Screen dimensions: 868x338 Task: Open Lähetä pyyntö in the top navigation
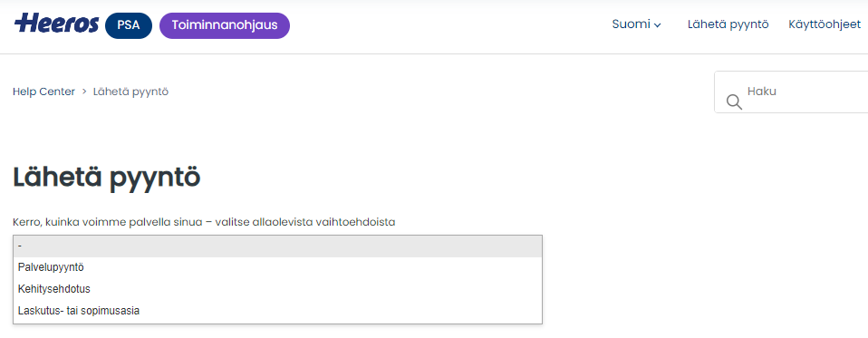(728, 24)
